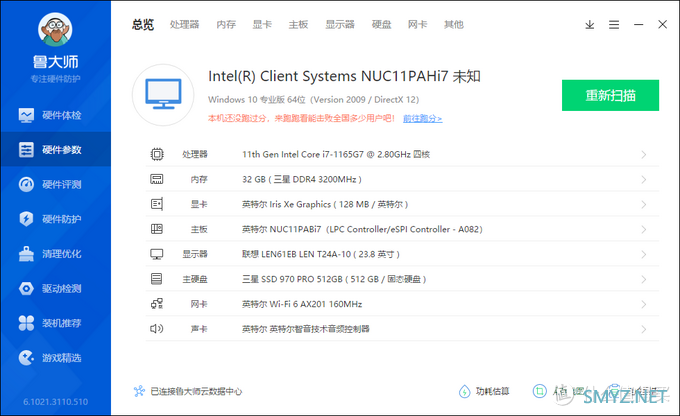
Task: Click the 主板 motherboard icon
Action: coord(157,229)
